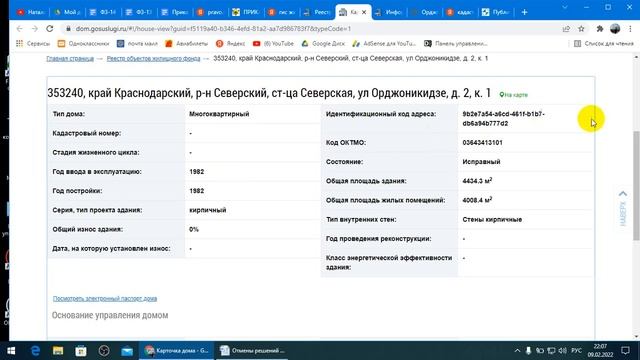This screenshot has width=640, height=360.
Task: Switch to the 'Публи' tab
Action: coord(496,12)
